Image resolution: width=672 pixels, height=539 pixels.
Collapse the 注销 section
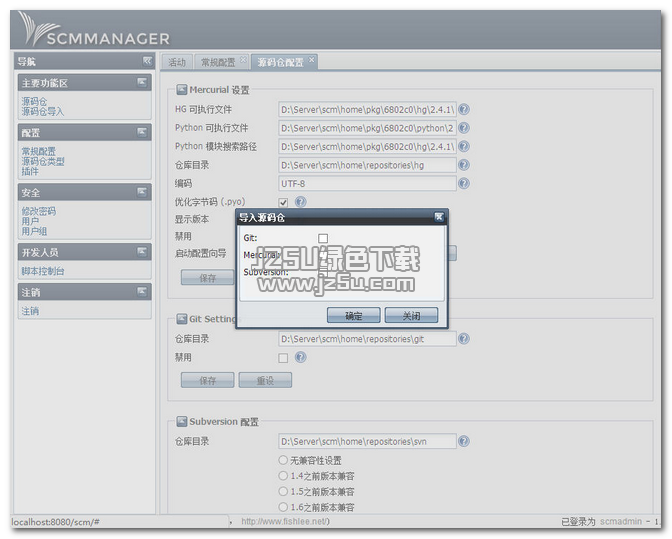click(x=142, y=292)
